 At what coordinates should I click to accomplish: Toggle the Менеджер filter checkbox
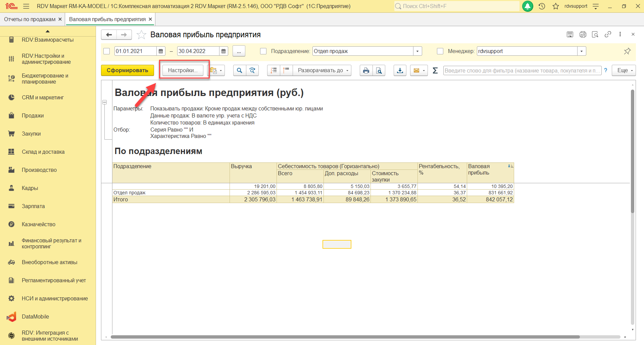pos(440,51)
